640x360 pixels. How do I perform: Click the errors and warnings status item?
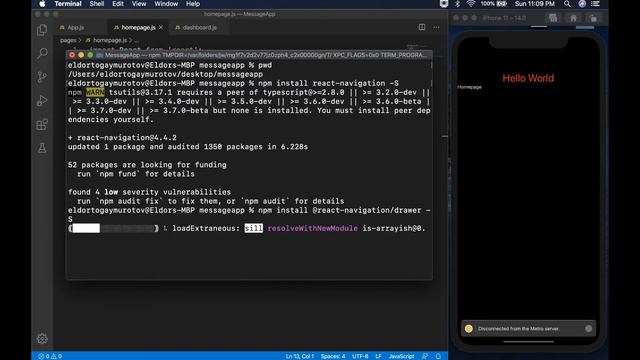pos(50,356)
